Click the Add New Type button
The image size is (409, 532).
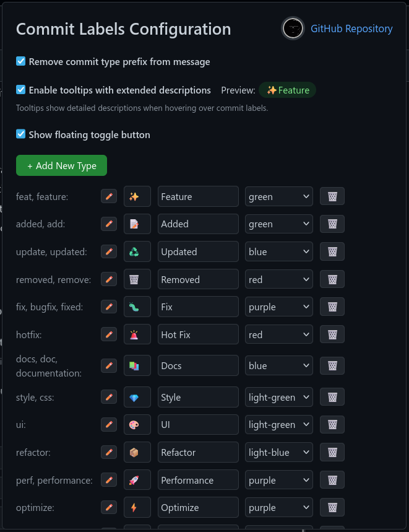click(61, 165)
